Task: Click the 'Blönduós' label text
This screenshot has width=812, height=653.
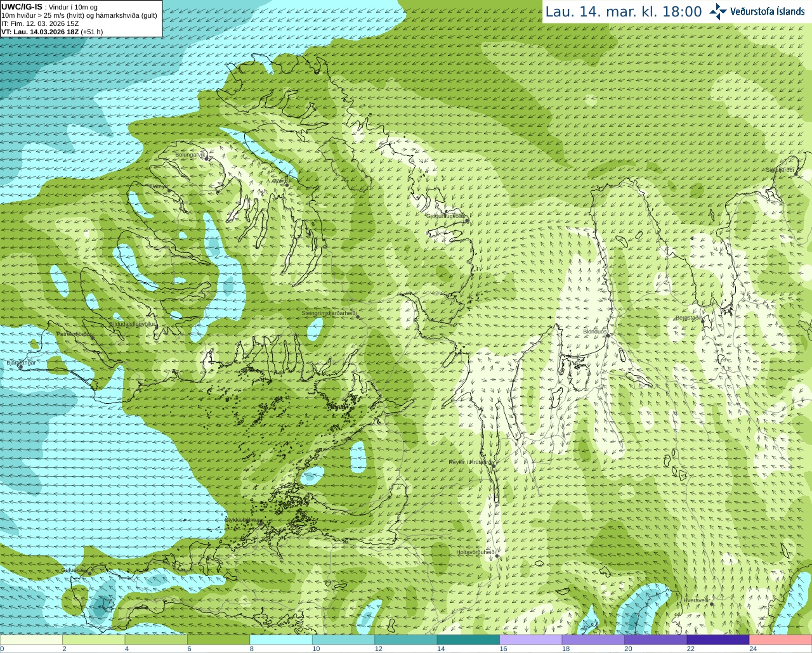Action: [595, 332]
